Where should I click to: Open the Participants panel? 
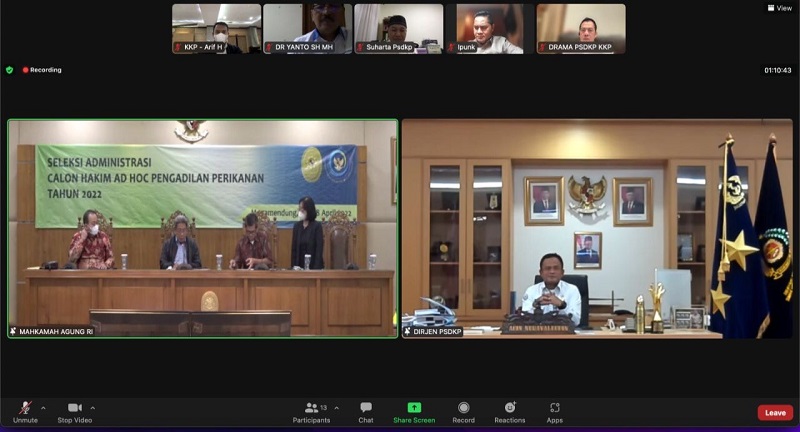click(311, 413)
